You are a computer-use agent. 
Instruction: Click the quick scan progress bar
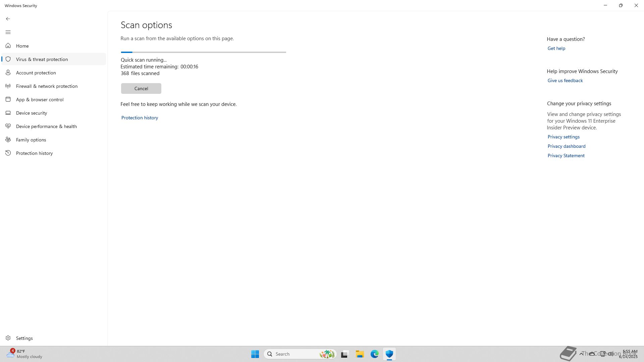coord(203,52)
